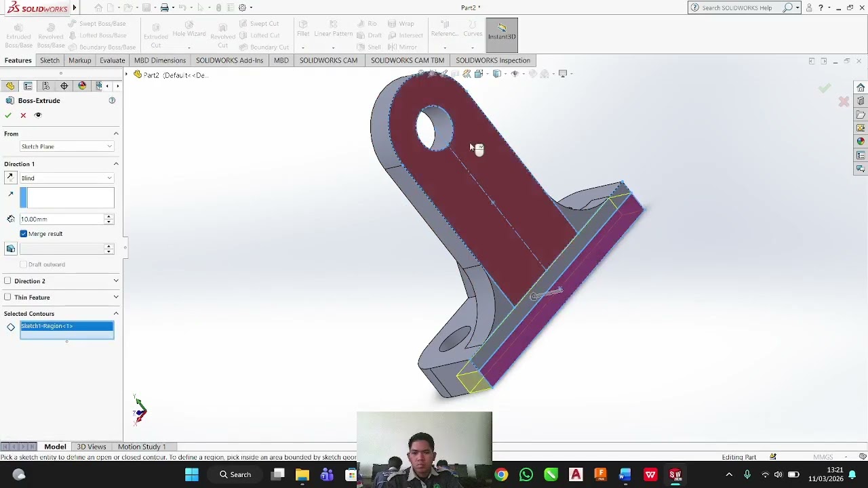
Task: Expand the Thin Feature section chevron
Action: [x=116, y=297]
